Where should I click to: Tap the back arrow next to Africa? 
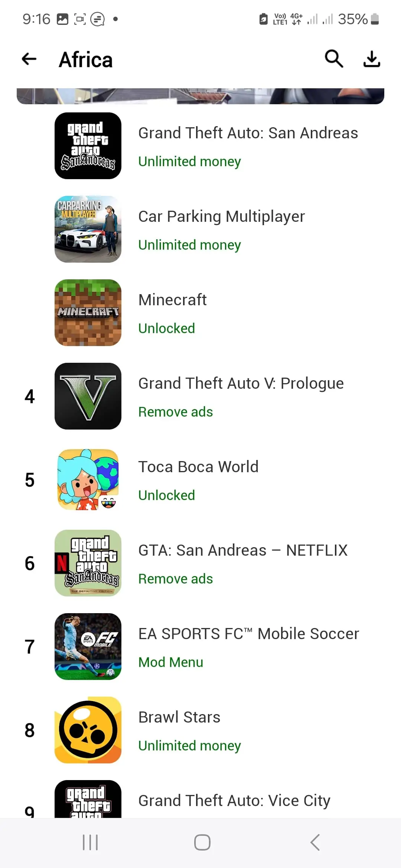[29, 59]
